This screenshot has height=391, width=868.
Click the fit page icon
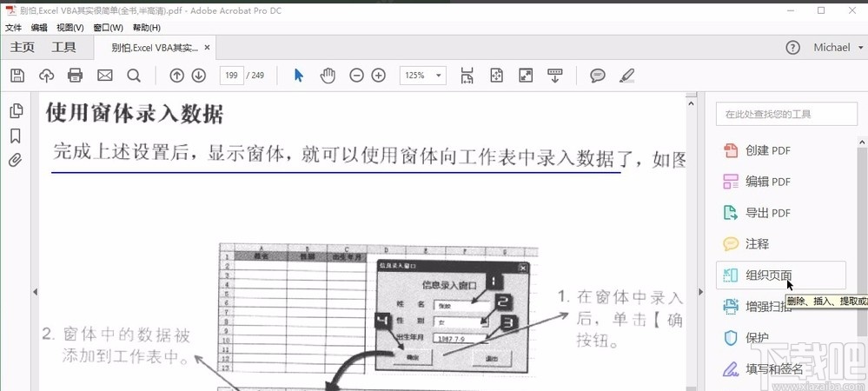[x=496, y=76]
